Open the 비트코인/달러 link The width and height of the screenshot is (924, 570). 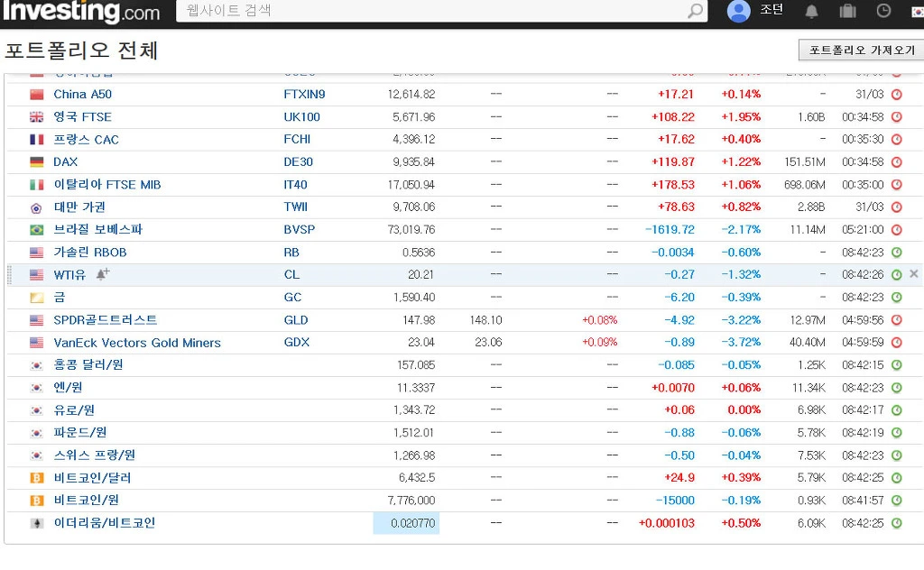point(93,477)
